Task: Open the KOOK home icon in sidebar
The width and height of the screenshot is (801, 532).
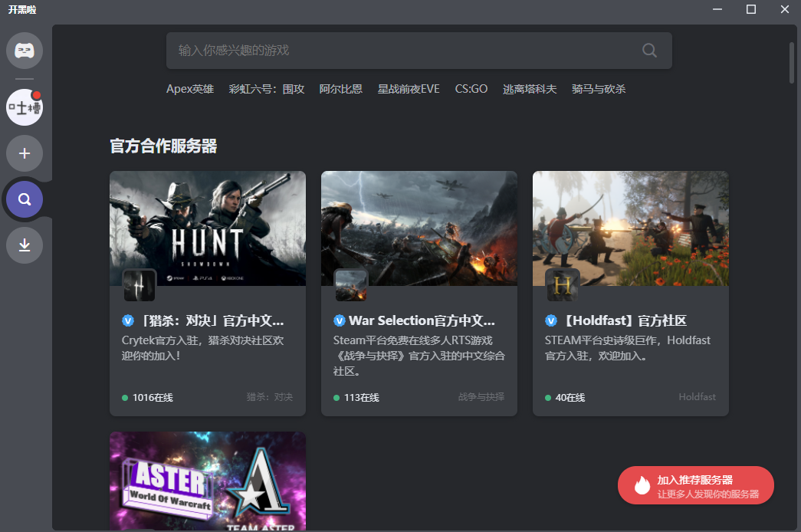Action: point(25,51)
